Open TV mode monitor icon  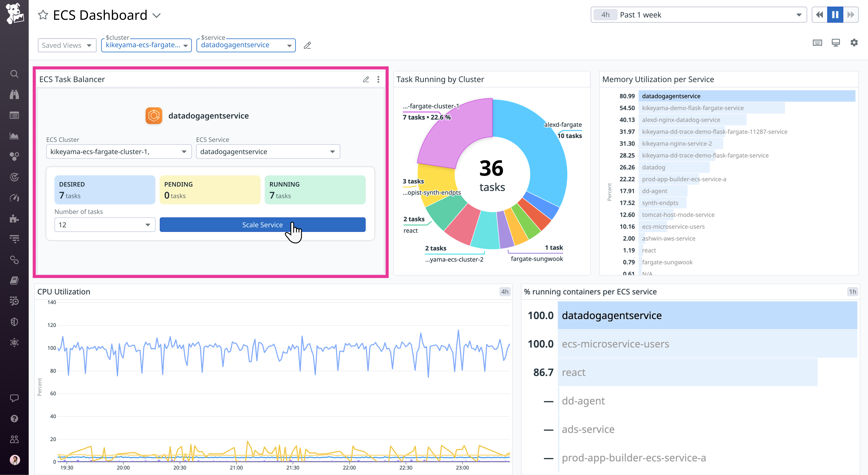click(x=836, y=43)
